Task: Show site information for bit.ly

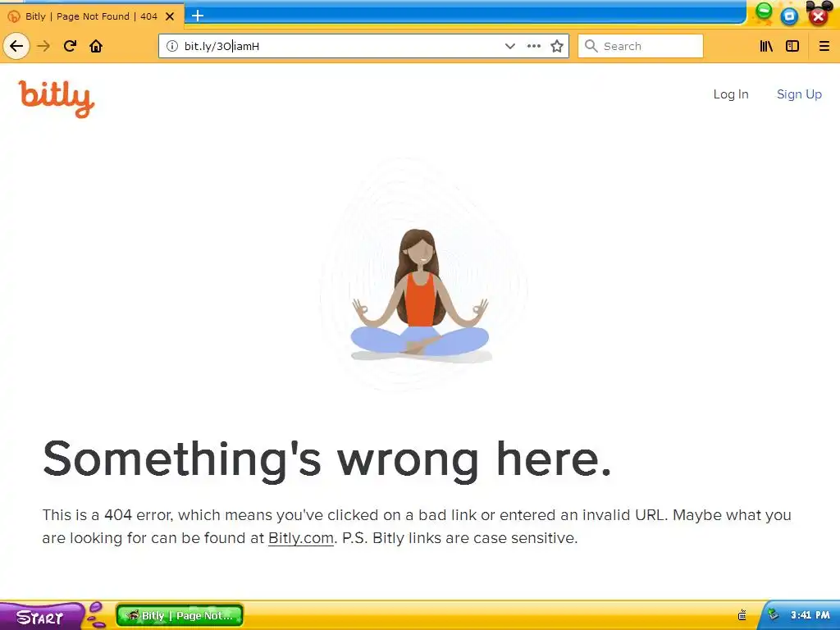Action: point(172,46)
